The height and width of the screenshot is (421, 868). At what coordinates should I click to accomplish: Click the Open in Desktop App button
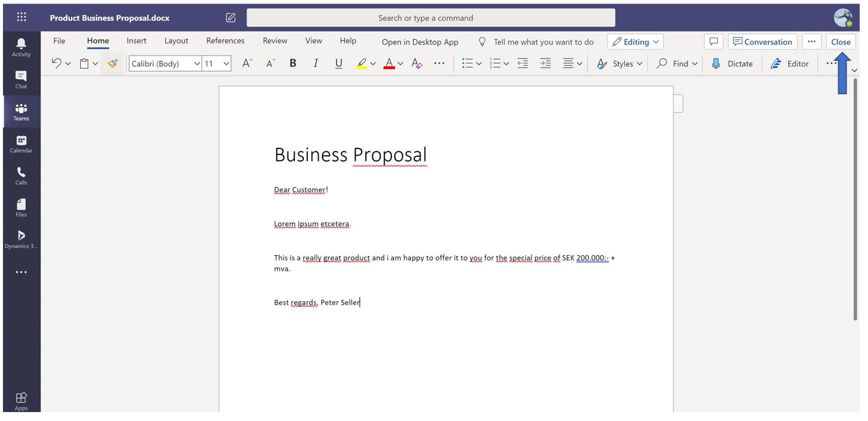tap(420, 42)
